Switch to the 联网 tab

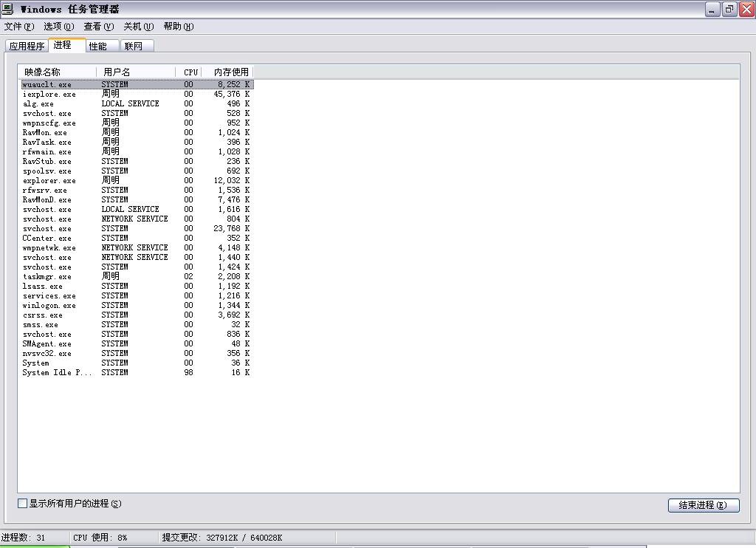point(137,46)
